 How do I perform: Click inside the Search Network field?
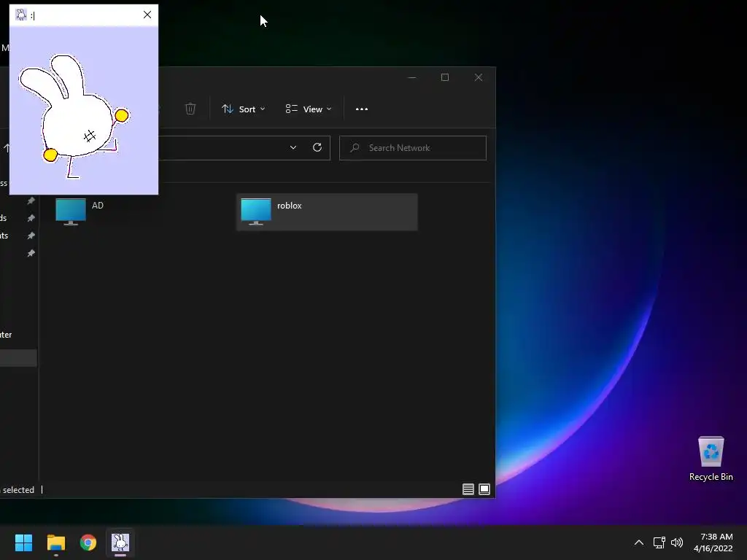click(x=413, y=148)
